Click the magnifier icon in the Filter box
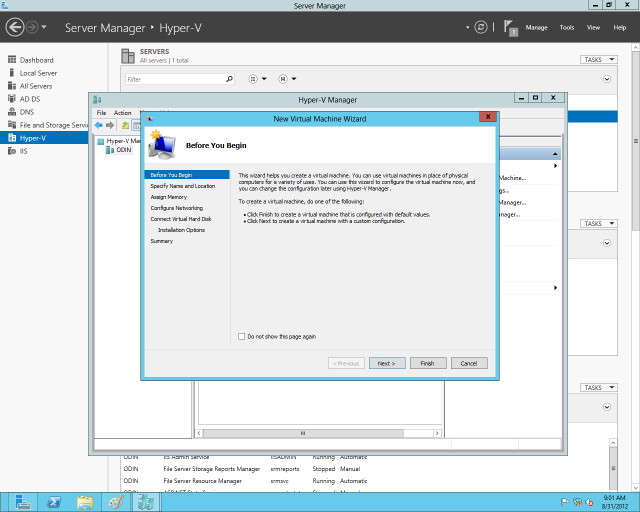This screenshot has height=512, width=640. (230, 79)
